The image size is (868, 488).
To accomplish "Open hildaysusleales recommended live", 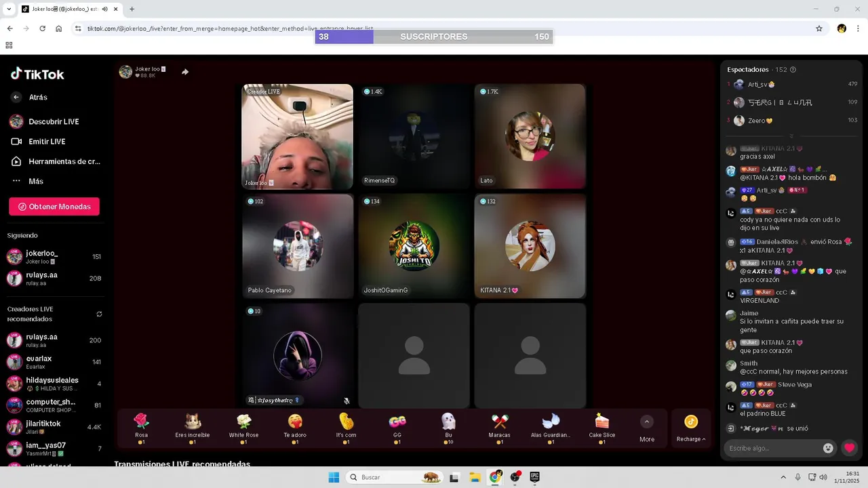I will click(x=54, y=384).
